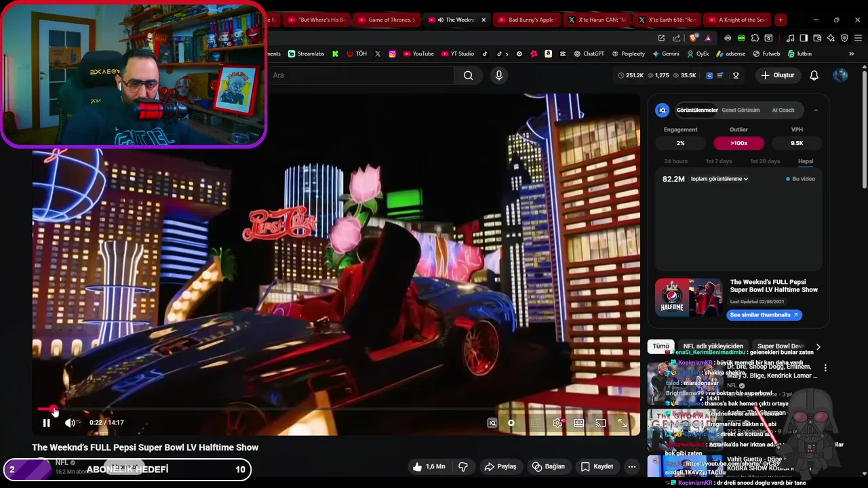Enter fullscreen mode

623,423
